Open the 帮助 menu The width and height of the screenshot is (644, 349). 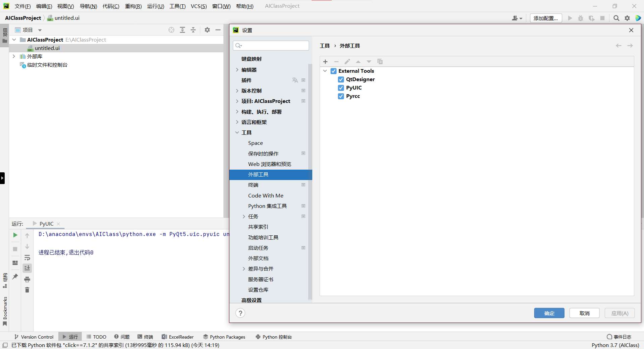[x=245, y=6]
